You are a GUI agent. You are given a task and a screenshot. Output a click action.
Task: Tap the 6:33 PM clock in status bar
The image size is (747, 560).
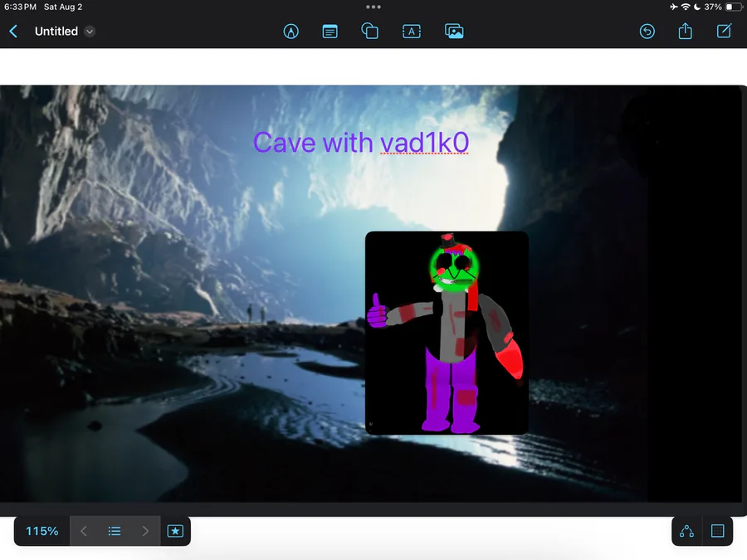click(x=20, y=7)
